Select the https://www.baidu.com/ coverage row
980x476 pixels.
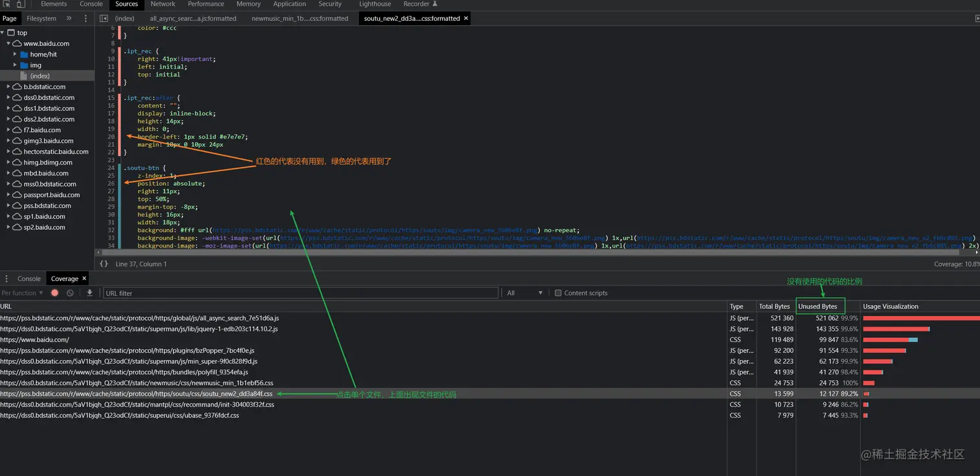point(490,339)
